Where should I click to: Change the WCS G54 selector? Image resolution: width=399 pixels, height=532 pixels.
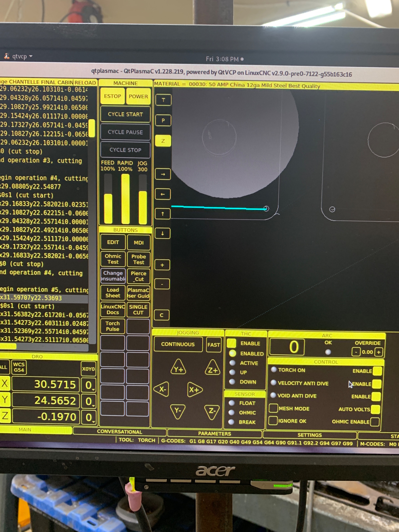tap(19, 367)
